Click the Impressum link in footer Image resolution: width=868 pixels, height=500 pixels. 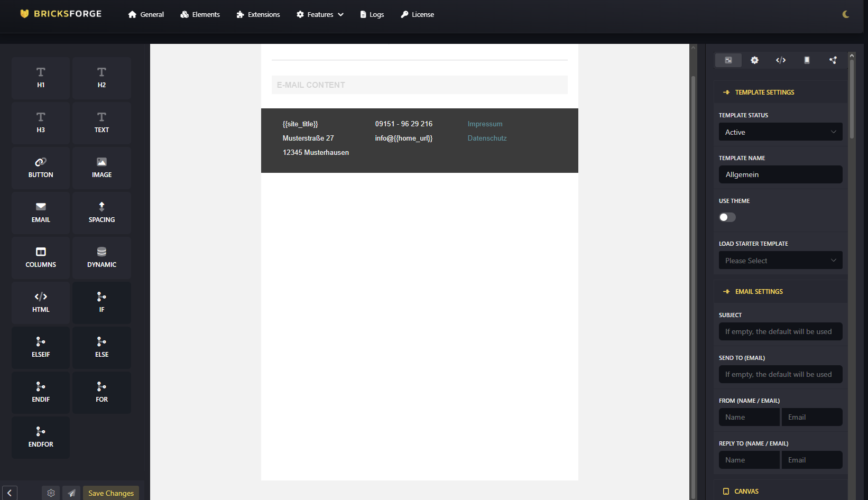pos(485,124)
